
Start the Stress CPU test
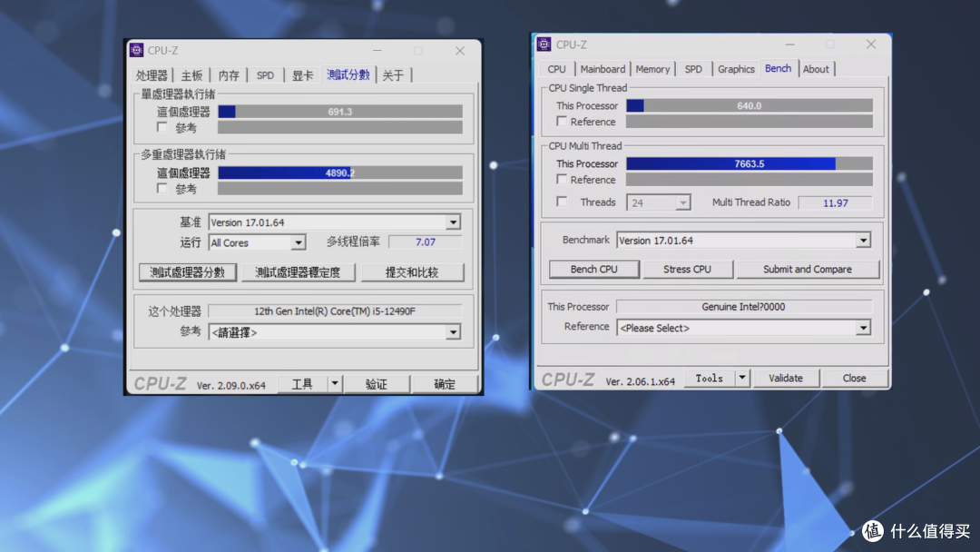(x=688, y=269)
